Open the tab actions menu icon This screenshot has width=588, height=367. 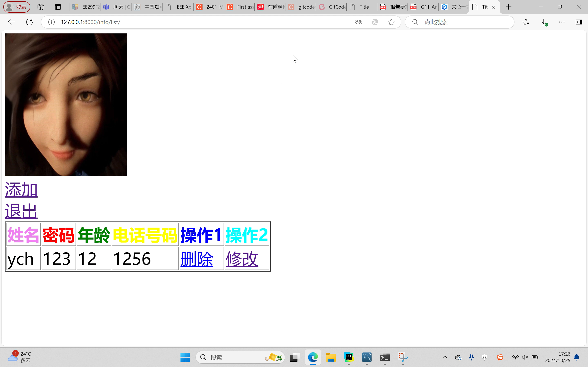click(58, 7)
